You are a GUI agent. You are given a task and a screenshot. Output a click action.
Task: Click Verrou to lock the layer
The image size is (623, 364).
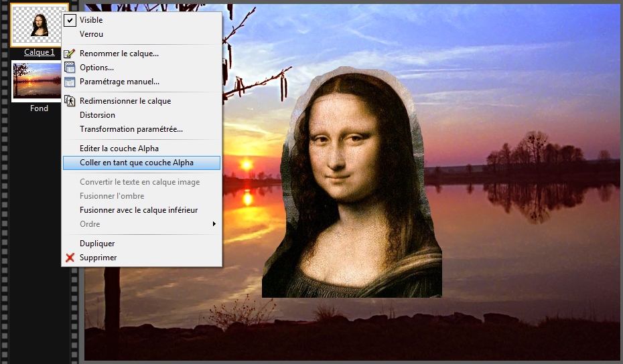click(91, 34)
